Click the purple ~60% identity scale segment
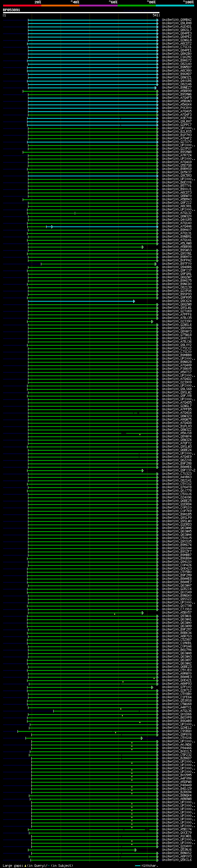Screen dimensions: 197x868 pyautogui.click(x=99, y=6)
